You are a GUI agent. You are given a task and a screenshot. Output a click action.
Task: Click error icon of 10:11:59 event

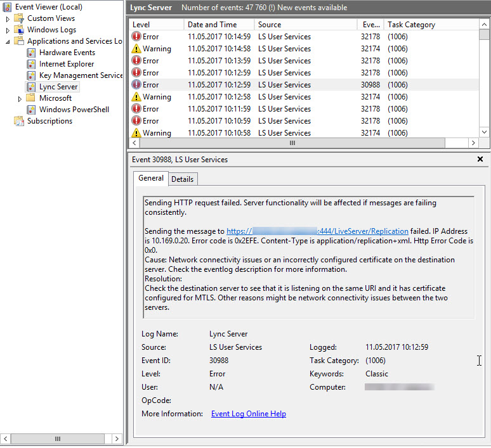(x=136, y=109)
